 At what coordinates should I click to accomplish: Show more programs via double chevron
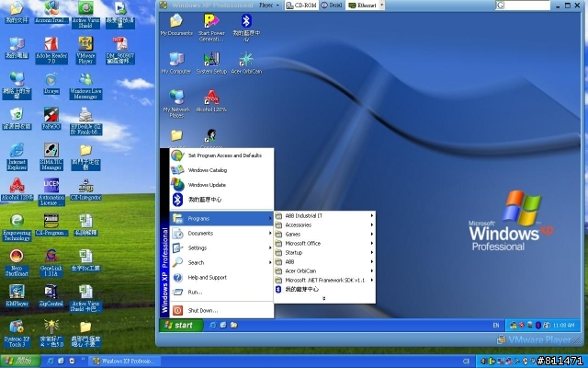(x=324, y=298)
